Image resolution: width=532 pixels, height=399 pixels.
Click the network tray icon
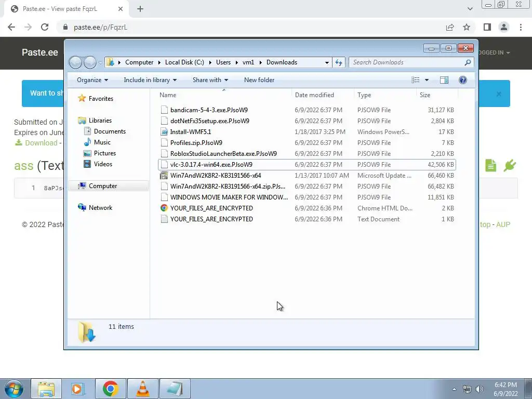click(467, 389)
